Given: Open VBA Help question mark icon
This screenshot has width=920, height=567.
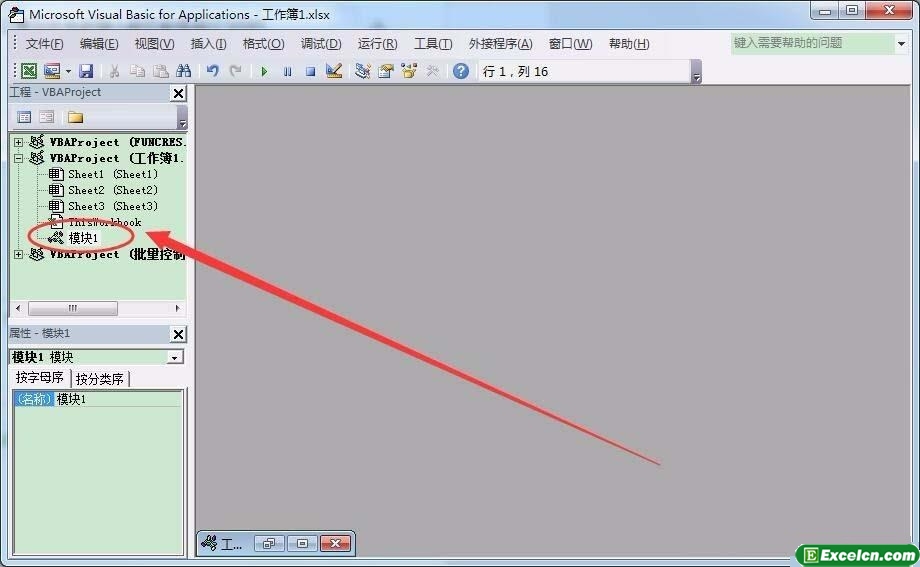Looking at the screenshot, I should 461,71.
